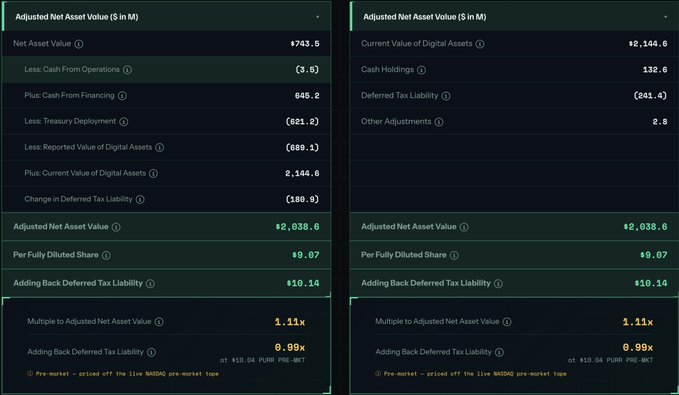
Task: Show info for Cash Holdings
Action: [x=421, y=70]
